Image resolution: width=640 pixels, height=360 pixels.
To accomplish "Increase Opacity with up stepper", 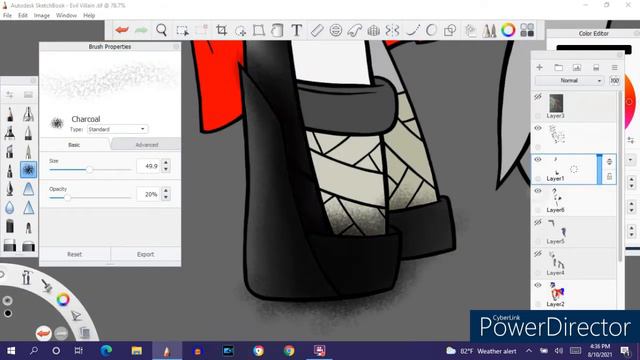I will point(166,191).
